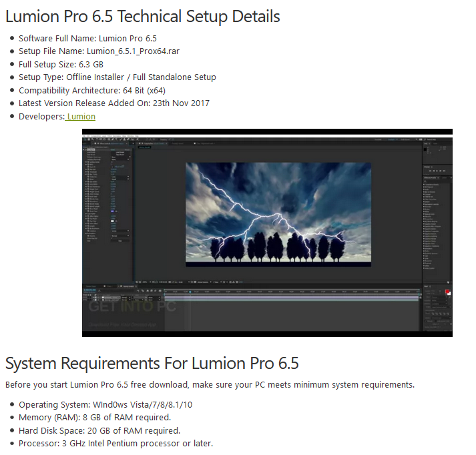This screenshot has height=455, width=476.
Task: Click the lightning storm software screenshot image
Action: tap(267, 233)
